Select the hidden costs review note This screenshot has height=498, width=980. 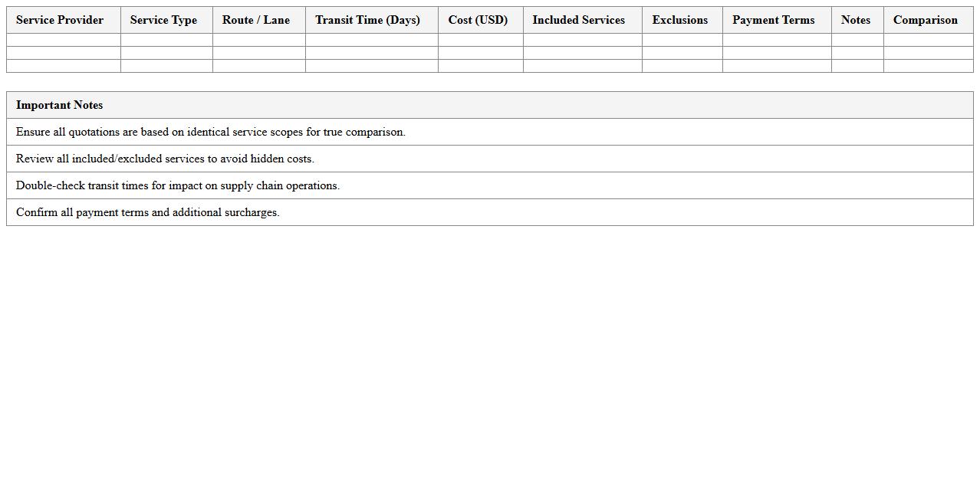click(166, 159)
